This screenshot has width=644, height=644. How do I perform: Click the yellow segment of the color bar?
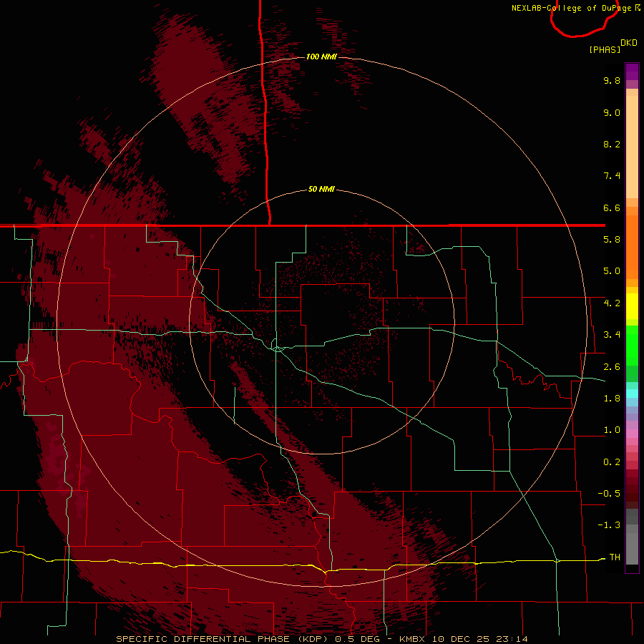click(632, 306)
